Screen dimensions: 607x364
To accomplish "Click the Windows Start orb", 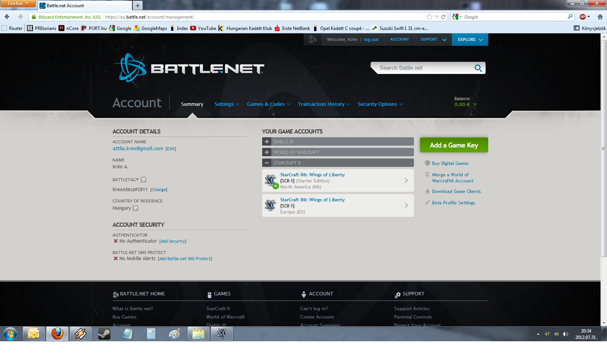I will [x=10, y=334].
